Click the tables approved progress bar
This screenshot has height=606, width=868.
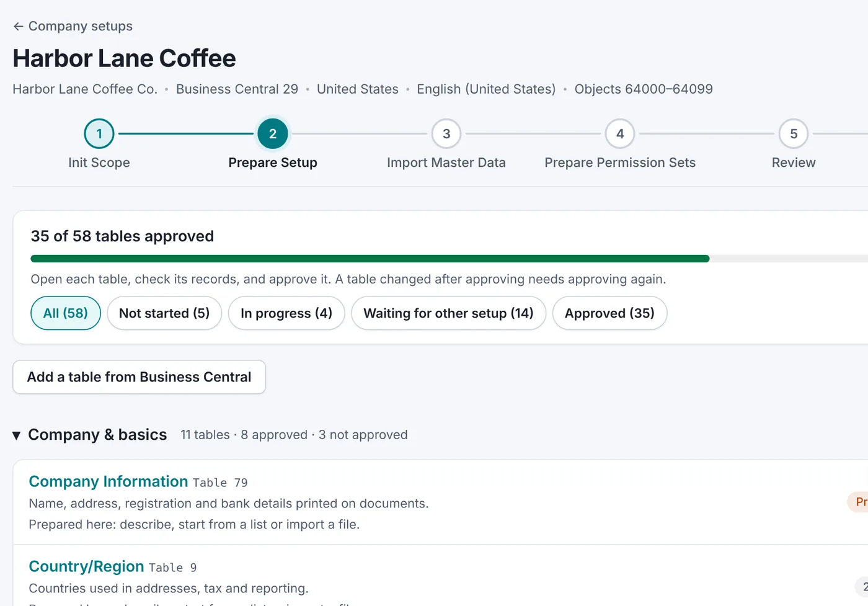449,259
